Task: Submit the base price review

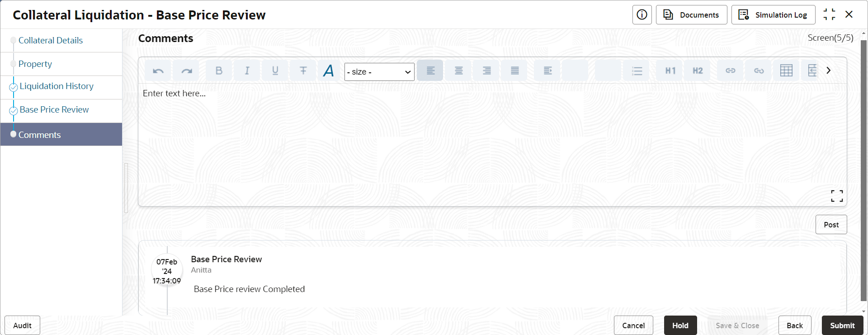Action: (842, 326)
